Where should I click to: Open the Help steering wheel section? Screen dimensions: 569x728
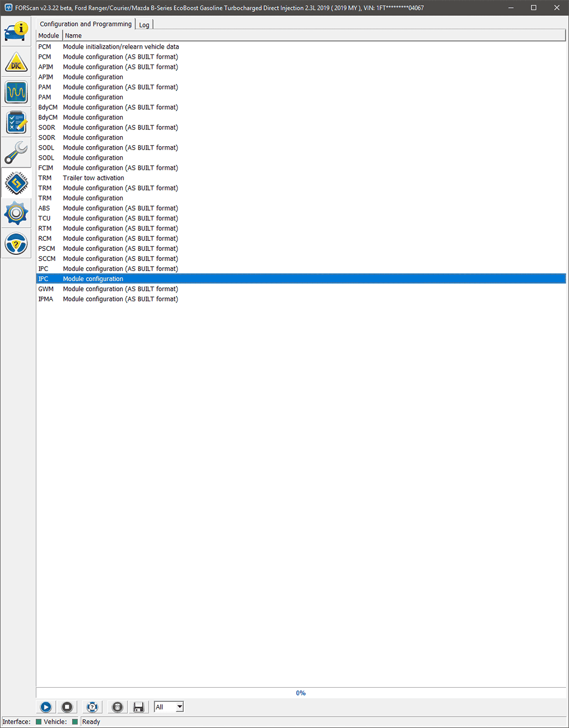[16, 244]
